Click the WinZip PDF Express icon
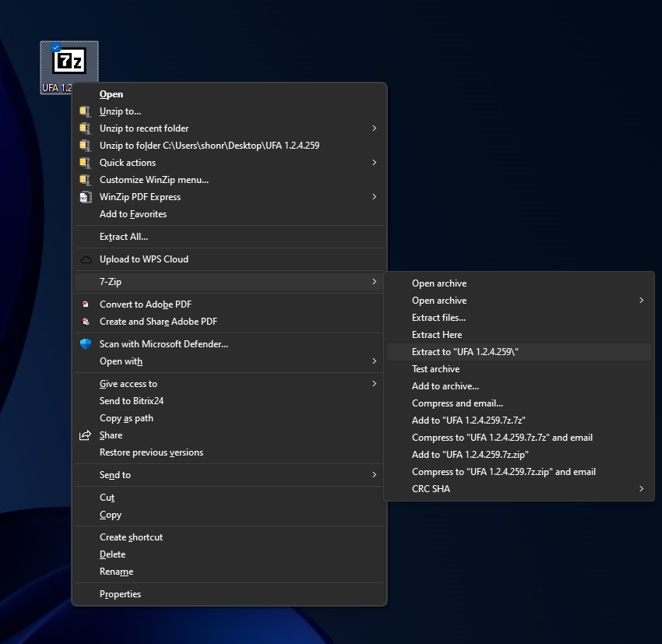 pos(85,197)
